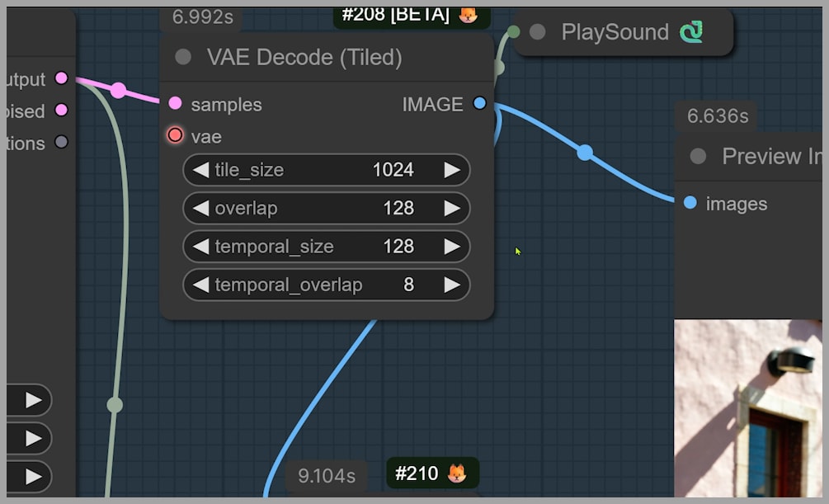Collapse the Preview Image node dot
This screenshot has height=504, width=829.
[698, 156]
